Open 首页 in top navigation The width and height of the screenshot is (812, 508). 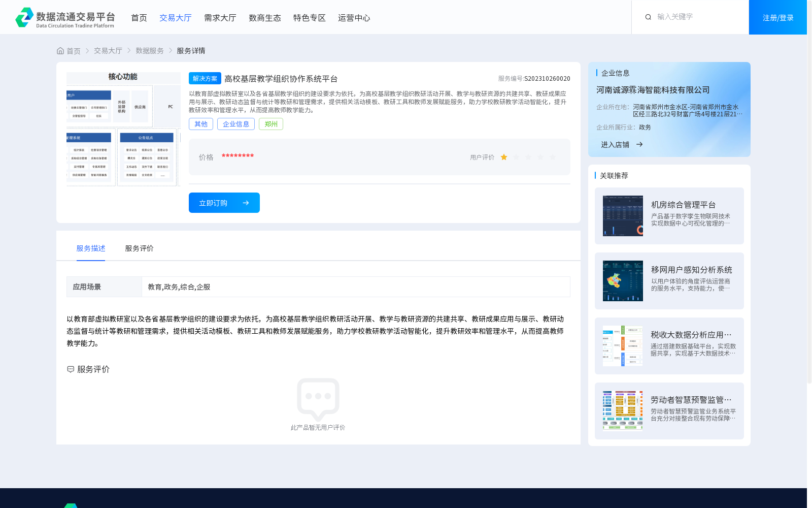[139, 18]
